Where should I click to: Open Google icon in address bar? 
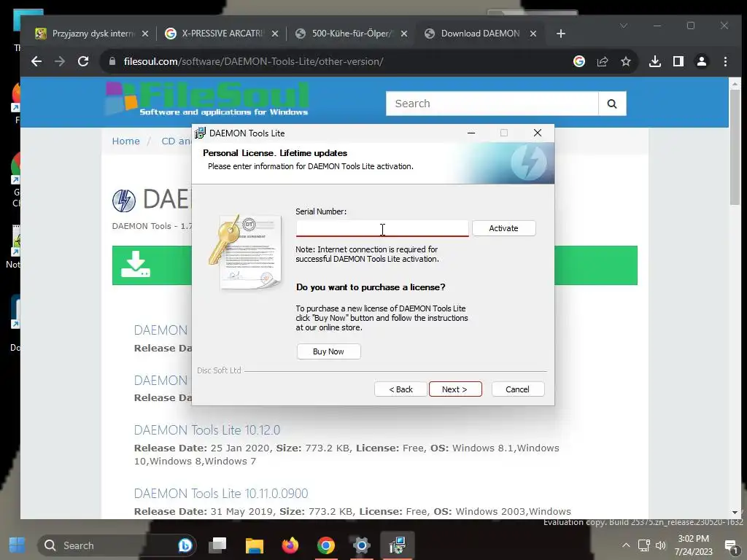(578, 61)
